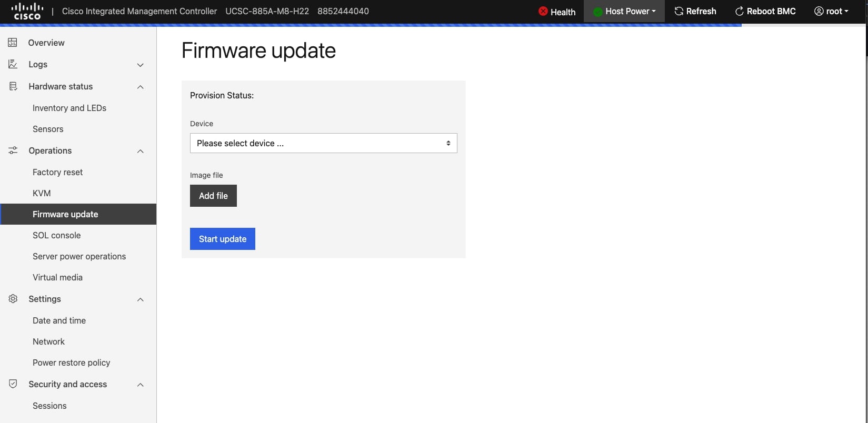Open the Device selection dropdown
Screen dimensions: 868x423
323,143
